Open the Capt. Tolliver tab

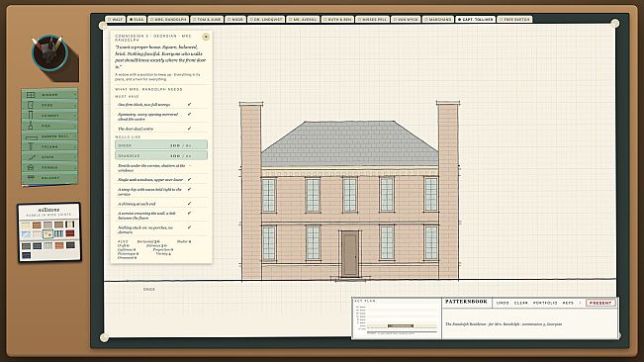pos(475,20)
